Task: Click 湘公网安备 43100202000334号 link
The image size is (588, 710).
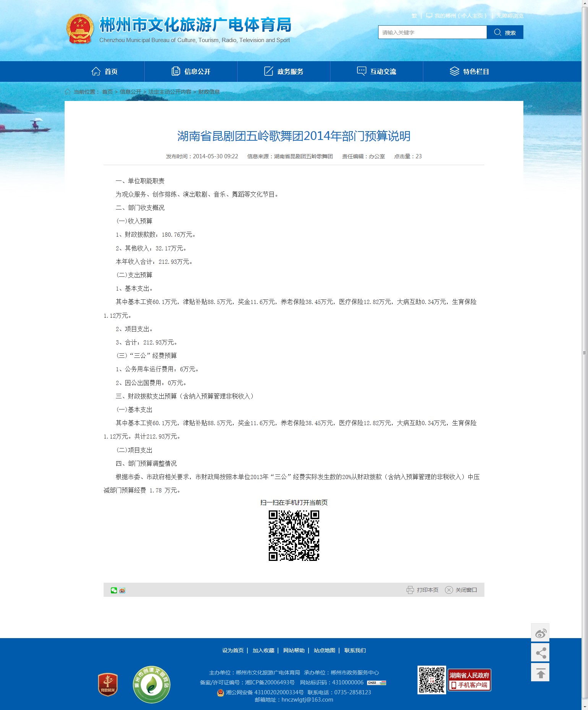Action: tap(265, 692)
